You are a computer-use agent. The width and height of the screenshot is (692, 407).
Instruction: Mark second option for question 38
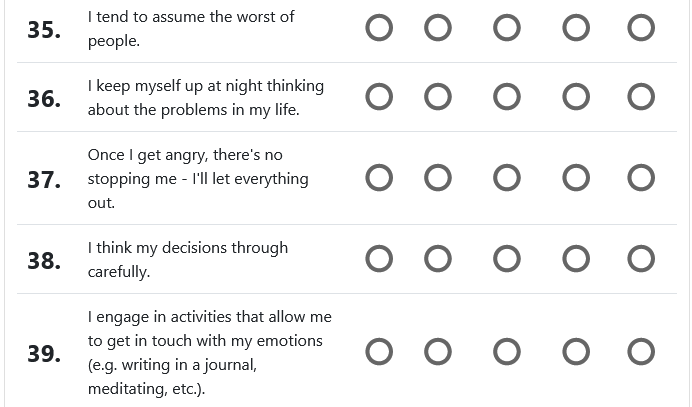[438, 259]
